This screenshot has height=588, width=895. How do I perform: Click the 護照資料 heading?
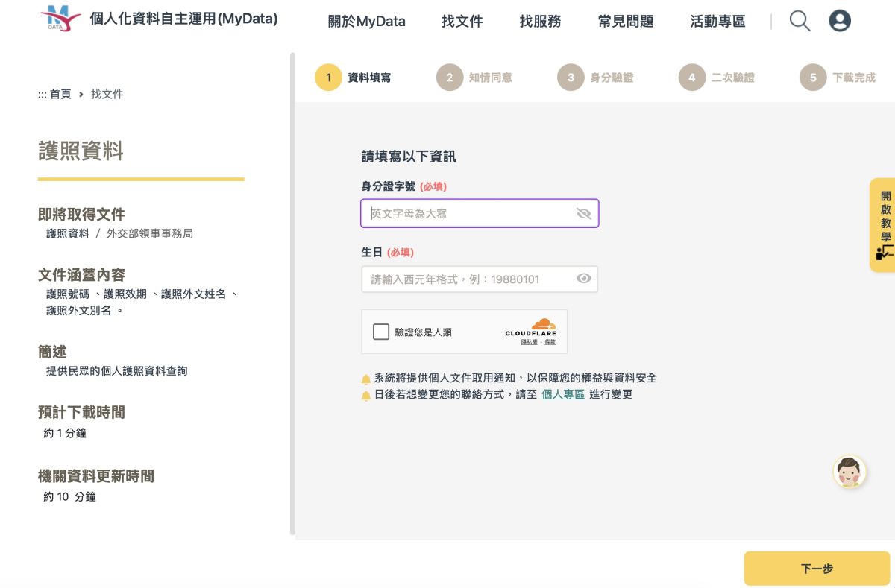click(x=81, y=151)
